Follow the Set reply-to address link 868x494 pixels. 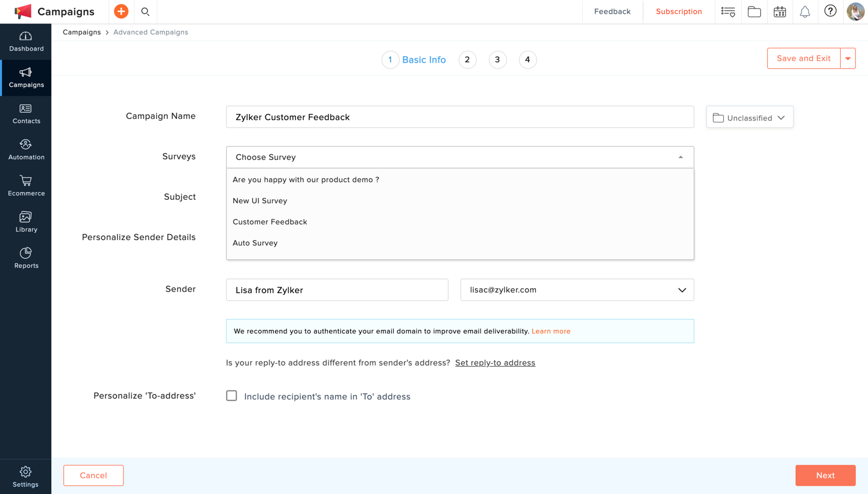pos(495,363)
